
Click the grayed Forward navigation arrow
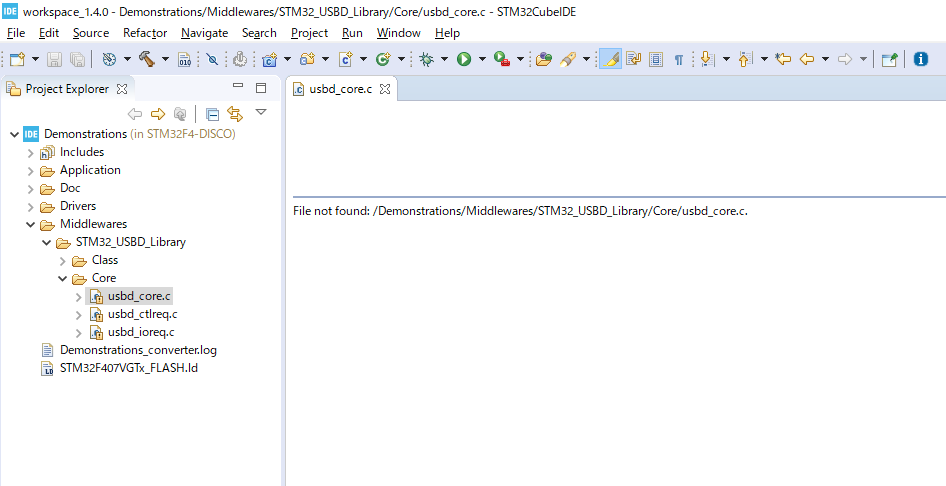(845, 59)
